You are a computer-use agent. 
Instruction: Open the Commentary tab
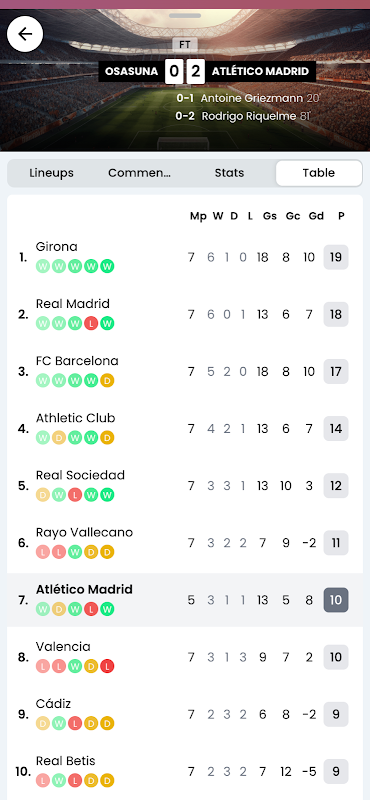pyautogui.click(x=139, y=173)
